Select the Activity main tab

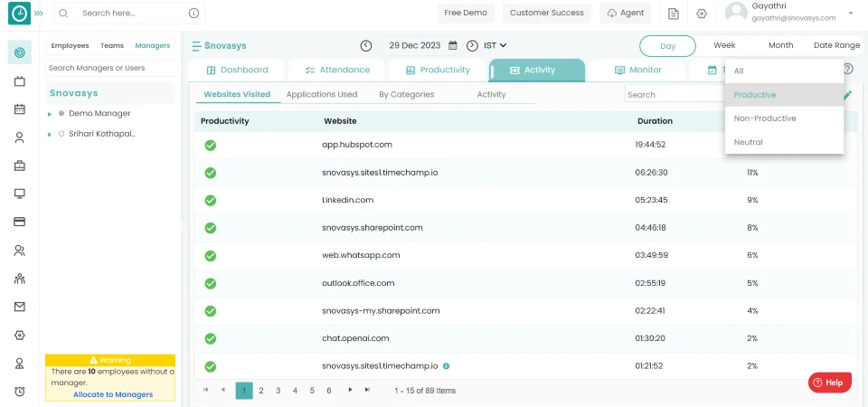[x=537, y=70]
